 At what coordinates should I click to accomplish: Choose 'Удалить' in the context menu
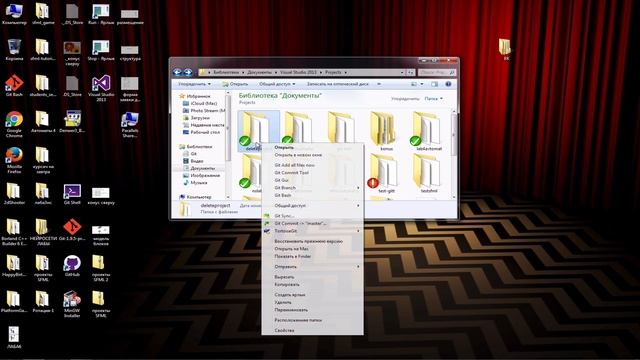click(x=312, y=302)
